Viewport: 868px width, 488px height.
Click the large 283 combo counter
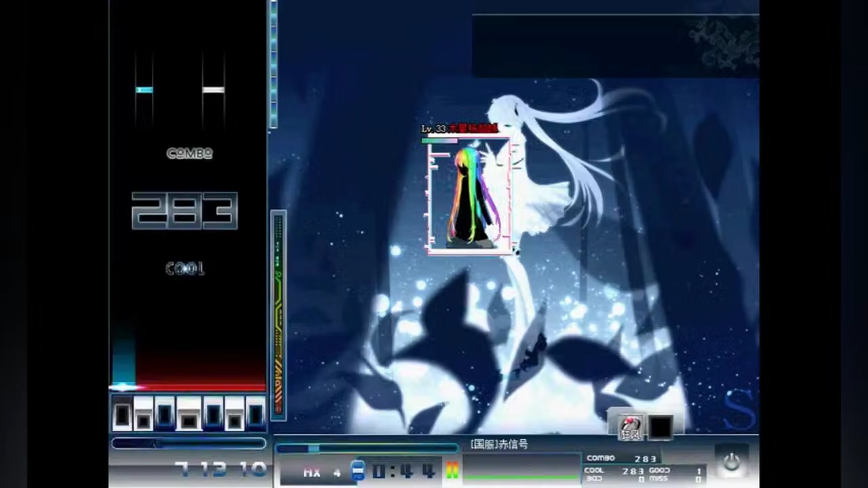point(184,210)
